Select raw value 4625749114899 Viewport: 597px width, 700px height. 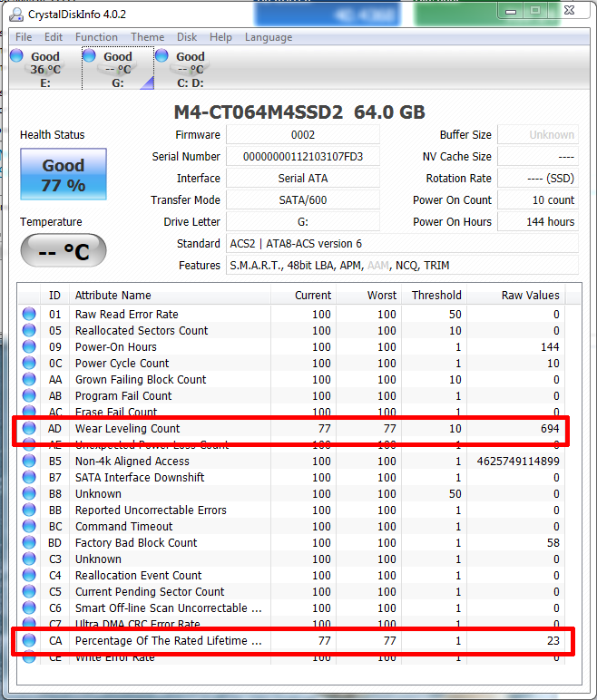[518, 462]
